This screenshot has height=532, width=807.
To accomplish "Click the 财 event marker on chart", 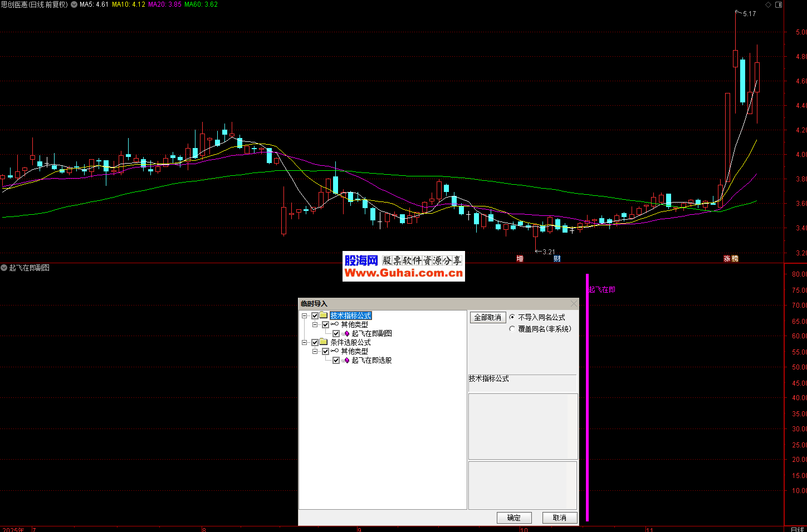I will (557, 259).
